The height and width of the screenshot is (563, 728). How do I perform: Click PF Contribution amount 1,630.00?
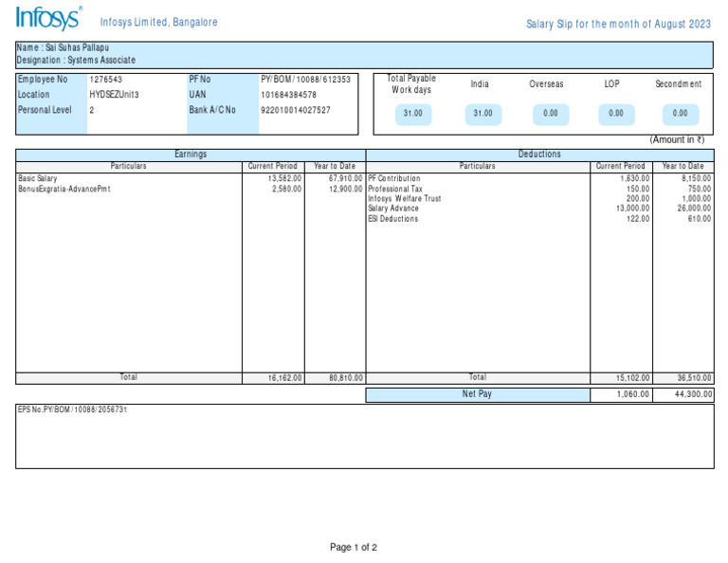tap(635, 178)
